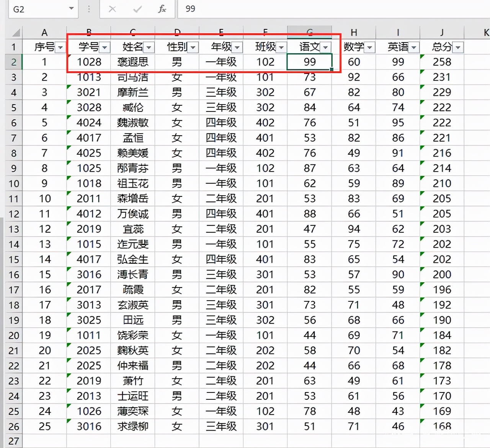Click the vertical ellipsis icon beside Name Box

90,9
